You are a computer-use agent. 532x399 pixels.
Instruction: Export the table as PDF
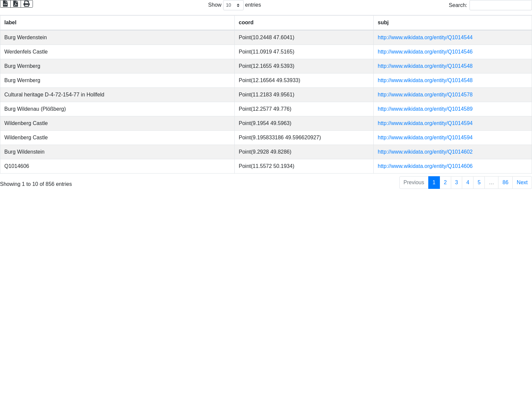pos(16,4)
